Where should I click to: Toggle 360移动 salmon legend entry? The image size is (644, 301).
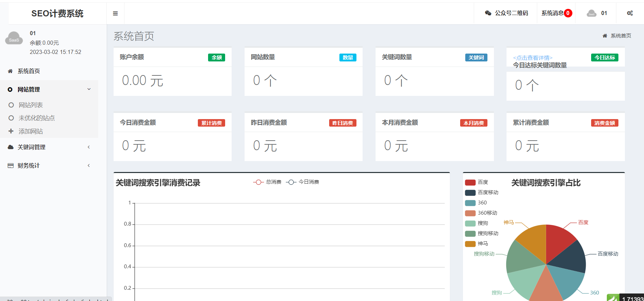point(481,213)
